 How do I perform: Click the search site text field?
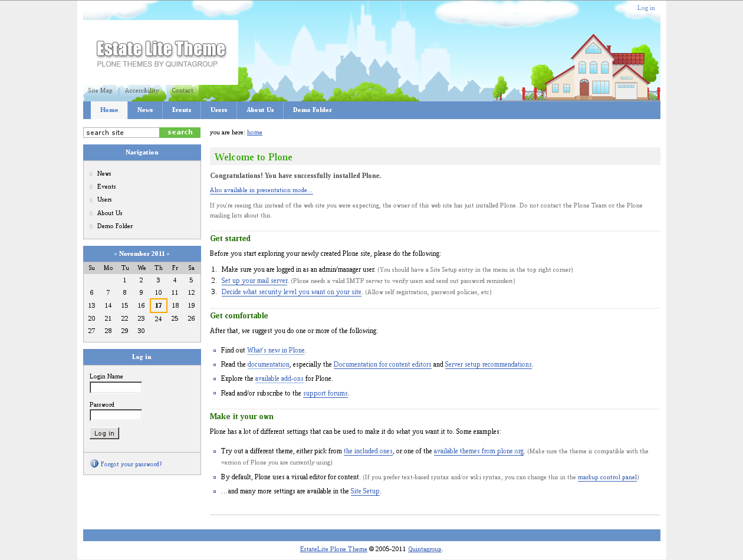(121, 133)
